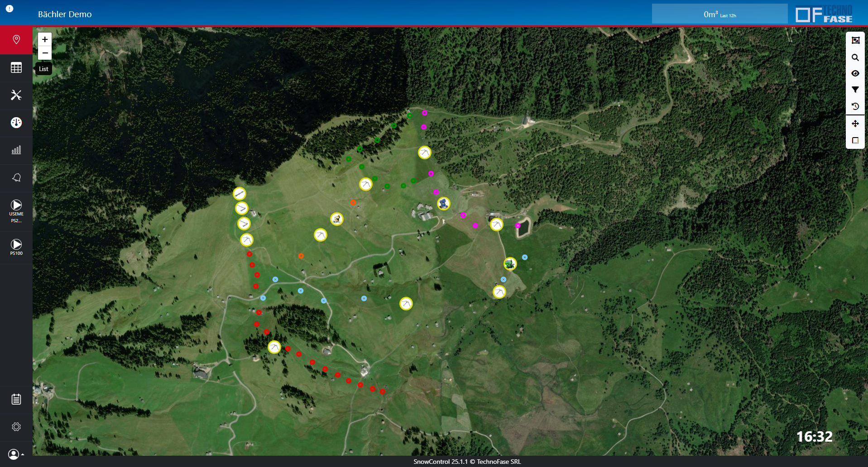Start the USEME PS2 program
This screenshot has width=868, height=467.
16,210
